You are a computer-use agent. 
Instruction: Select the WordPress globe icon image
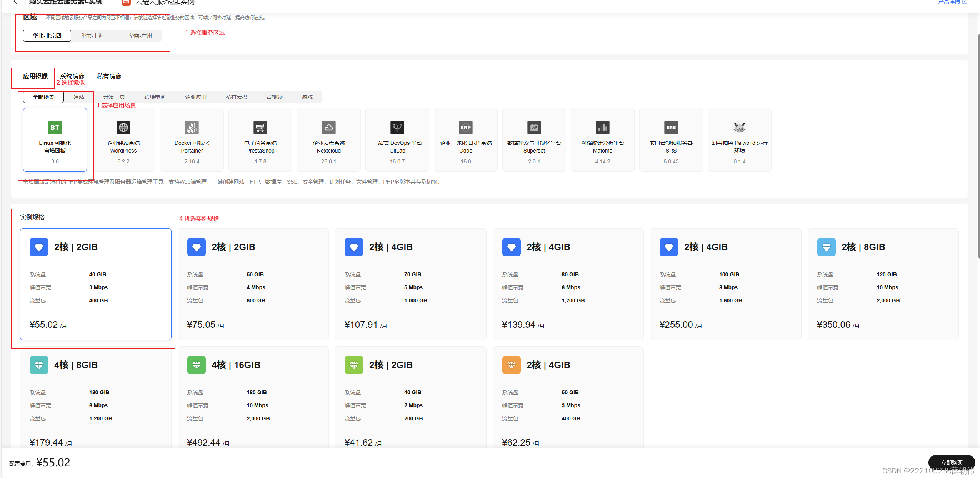click(123, 128)
